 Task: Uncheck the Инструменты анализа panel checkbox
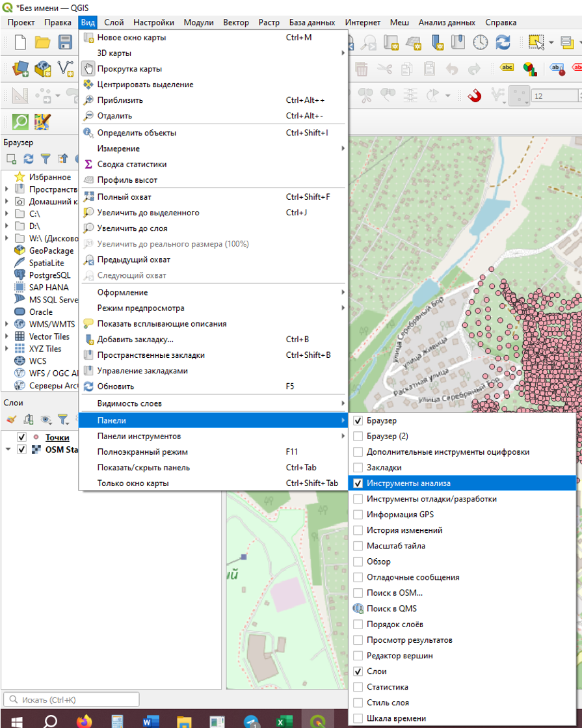[358, 483]
